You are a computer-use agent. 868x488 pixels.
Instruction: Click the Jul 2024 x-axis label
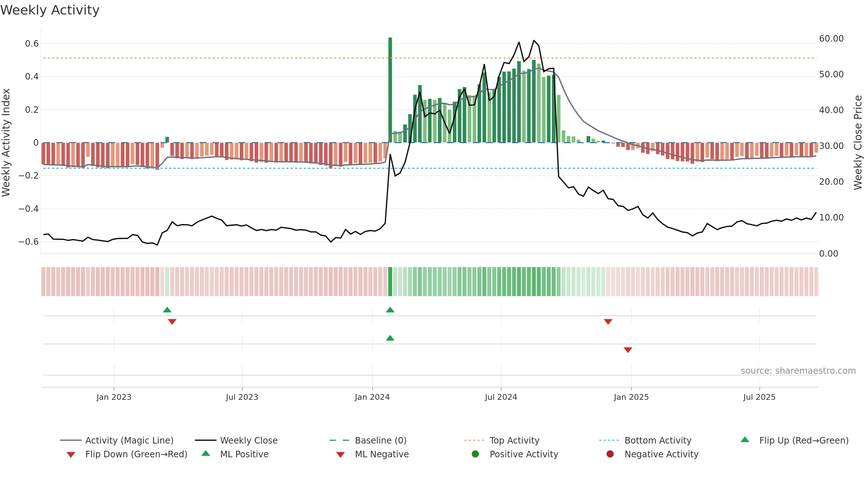pyautogui.click(x=501, y=397)
